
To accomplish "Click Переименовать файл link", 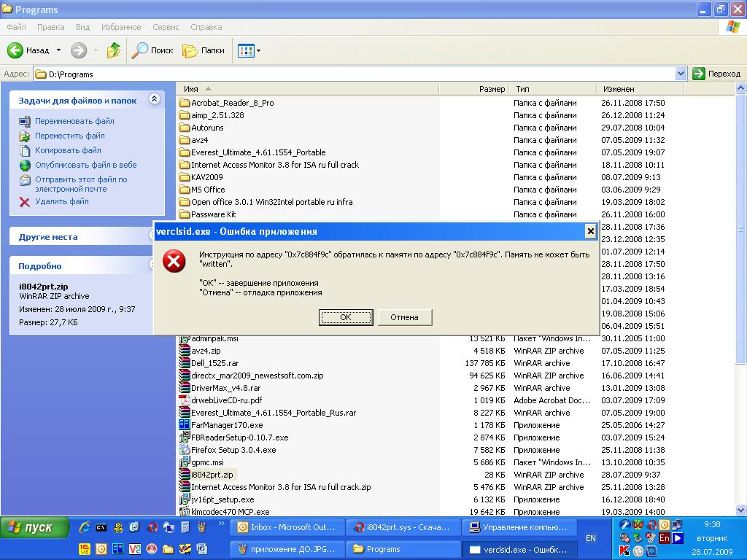I will [74, 121].
